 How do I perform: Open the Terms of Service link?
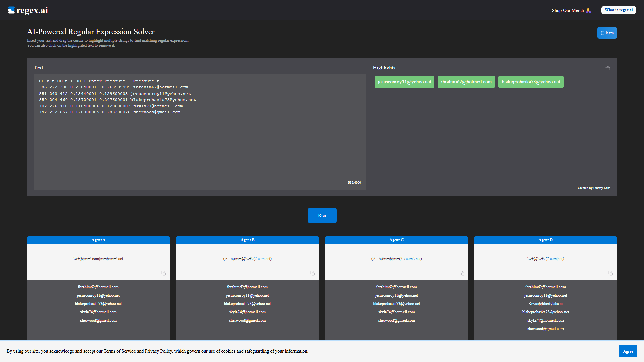(x=119, y=351)
